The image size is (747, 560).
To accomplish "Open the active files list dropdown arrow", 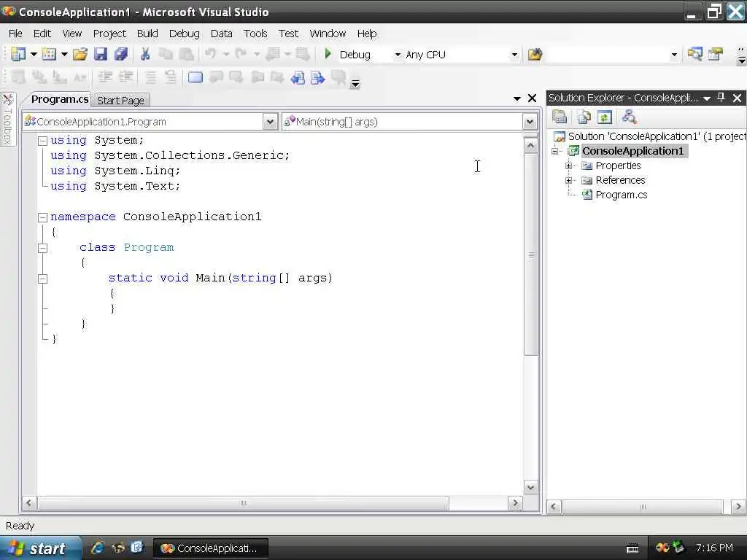I will pyautogui.click(x=517, y=98).
